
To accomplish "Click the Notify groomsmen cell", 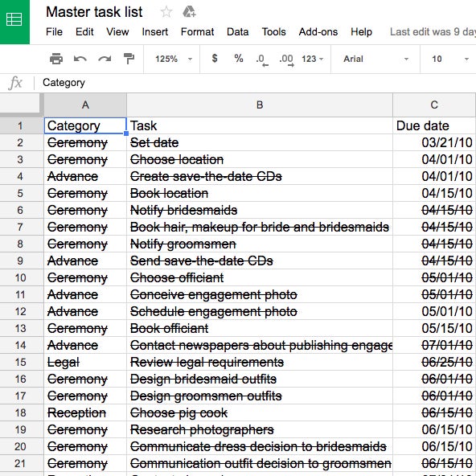I will (260, 244).
